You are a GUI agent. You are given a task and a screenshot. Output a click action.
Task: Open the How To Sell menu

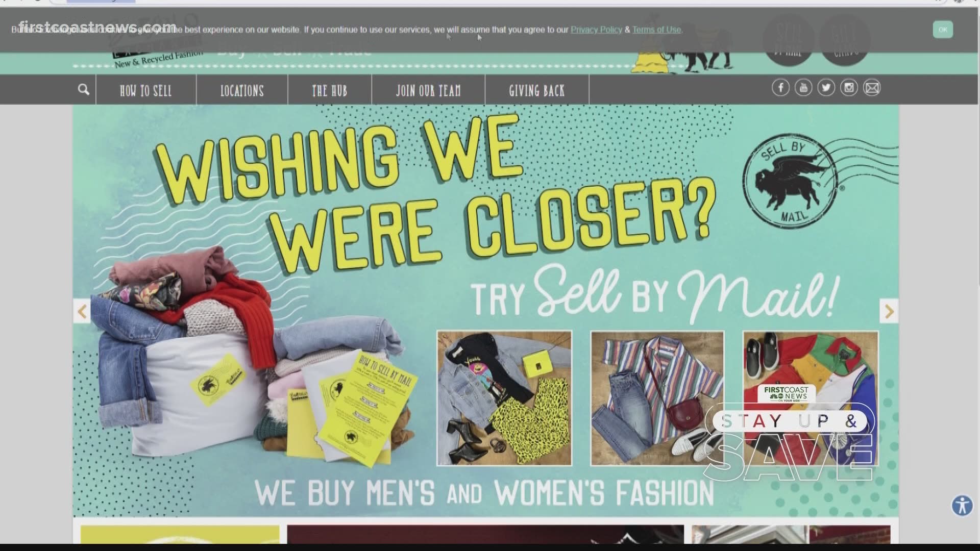[x=145, y=90]
